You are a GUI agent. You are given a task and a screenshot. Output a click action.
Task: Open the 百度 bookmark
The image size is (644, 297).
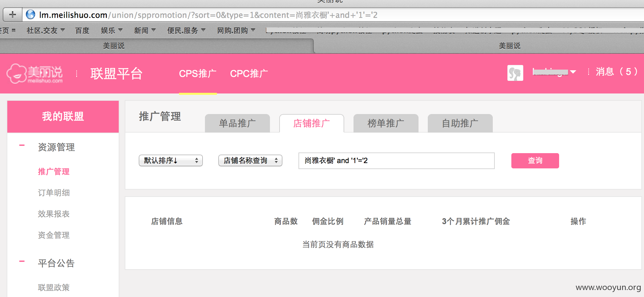tap(82, 30)
